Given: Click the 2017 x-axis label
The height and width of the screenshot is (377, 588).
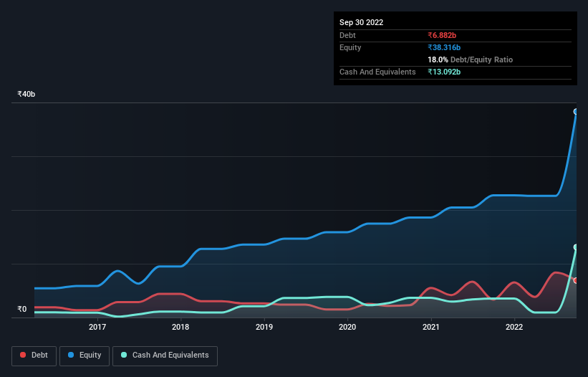Looking at the screenshot, I should coord(97,327).
